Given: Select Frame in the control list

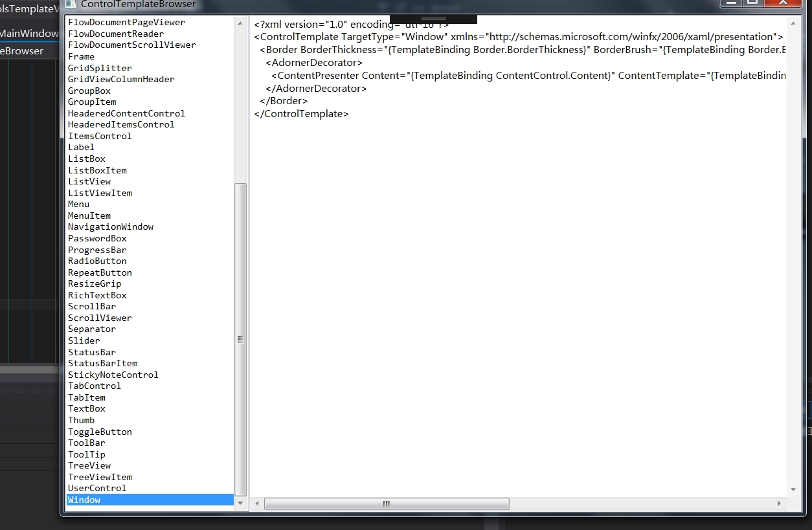Looking at the screenshot, I should (x=150, y=56).
